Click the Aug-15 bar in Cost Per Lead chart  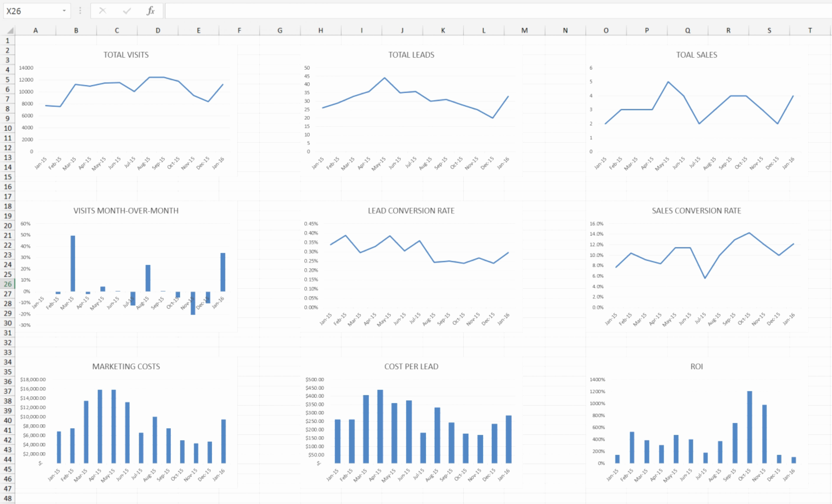[x=437, y=435]
